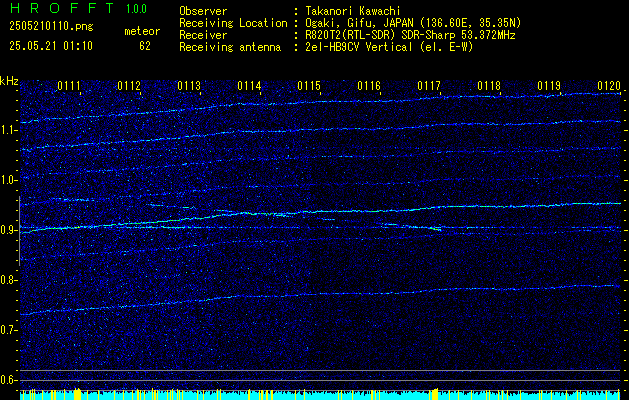Click the 'Observer' label
The width and height of the screenshot is (629, 400).
point(203,11)
